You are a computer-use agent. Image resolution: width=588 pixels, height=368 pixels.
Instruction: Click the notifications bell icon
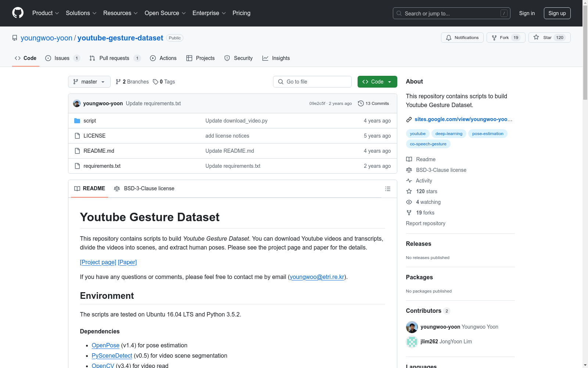pyautogui.click(x=449, y=38)
